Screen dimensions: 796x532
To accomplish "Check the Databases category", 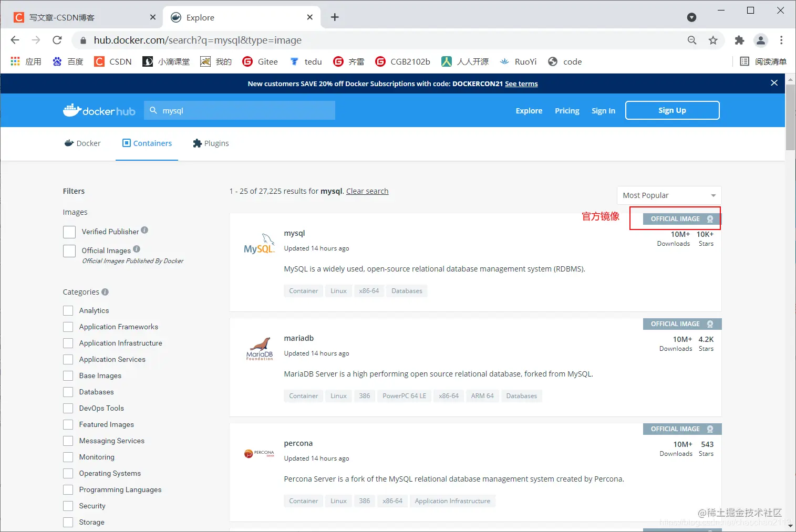I will pyautogui.click(x=68, y=392).
